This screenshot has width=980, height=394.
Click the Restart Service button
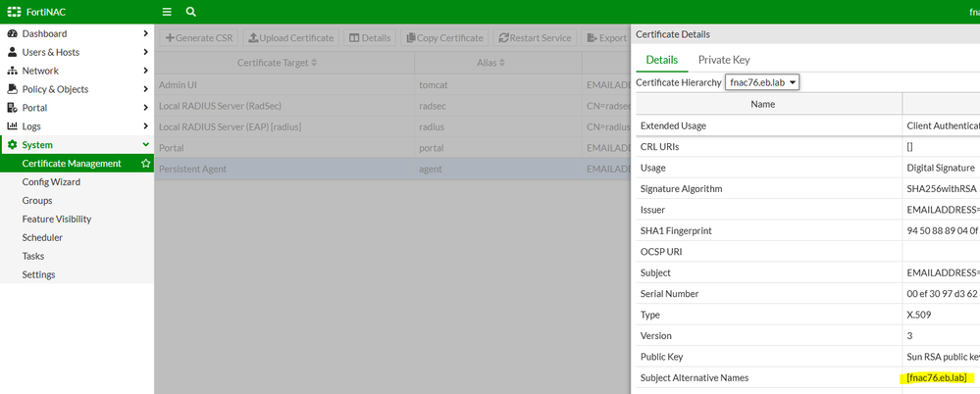click(x=535, y=38)
